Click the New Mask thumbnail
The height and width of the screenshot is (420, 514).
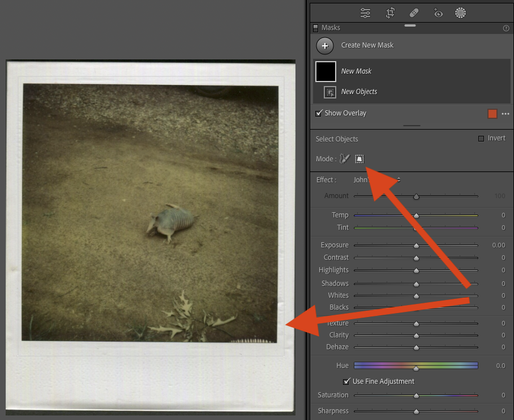pyautogui.click(x=325, y=71)
